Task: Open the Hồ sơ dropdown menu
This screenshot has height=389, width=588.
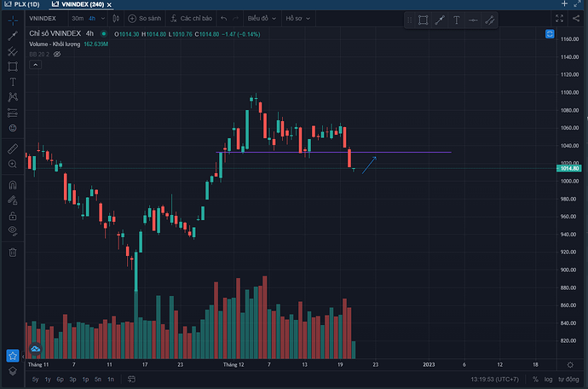Action: [x=297, y=19]
